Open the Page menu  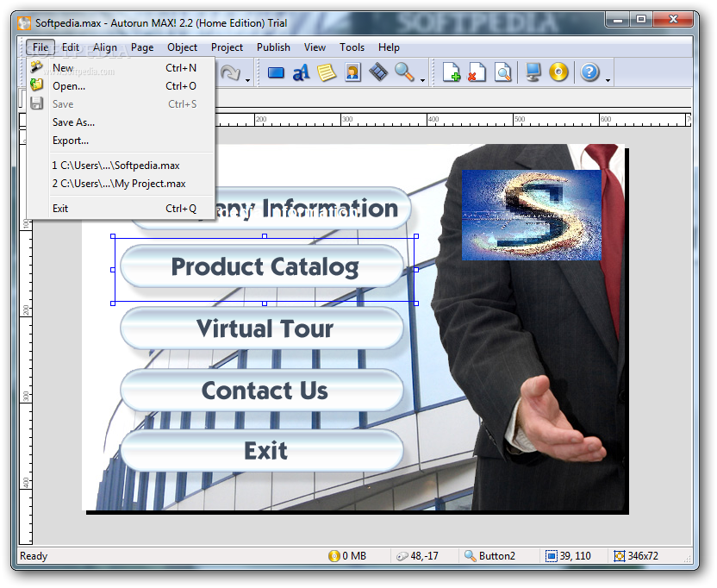[x=142, y=47]
